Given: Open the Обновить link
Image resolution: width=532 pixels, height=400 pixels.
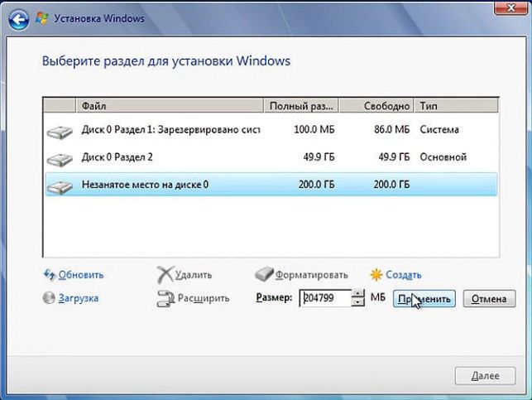Looking at the screenshot, I should (x=81, y=275).
